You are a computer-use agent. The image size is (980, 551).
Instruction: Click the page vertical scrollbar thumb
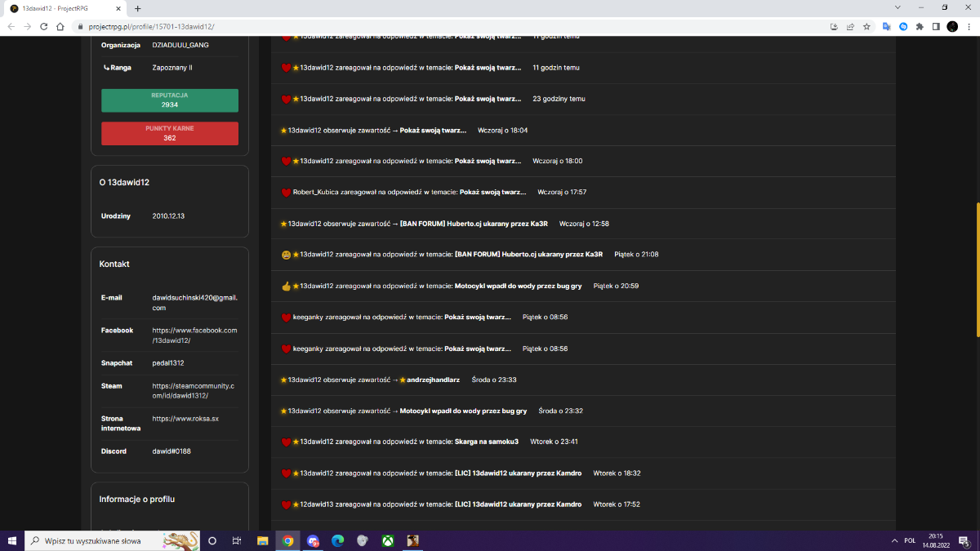coord(978,269)
